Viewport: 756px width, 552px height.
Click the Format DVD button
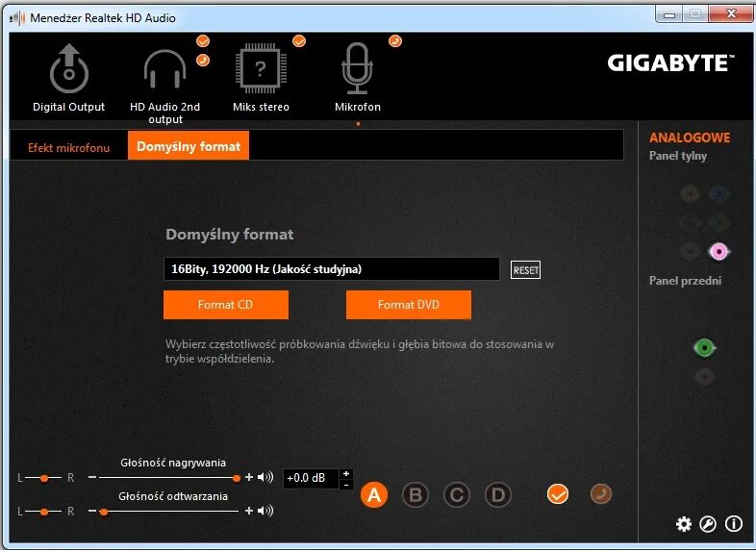point(409,305)
